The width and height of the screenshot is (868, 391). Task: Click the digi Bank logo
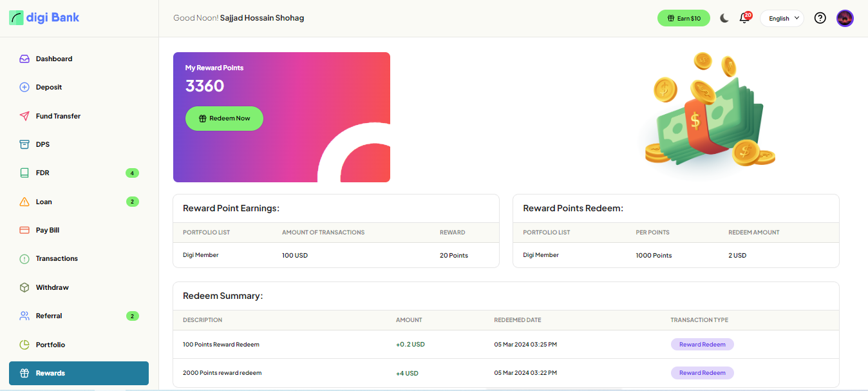coord(44,17)
